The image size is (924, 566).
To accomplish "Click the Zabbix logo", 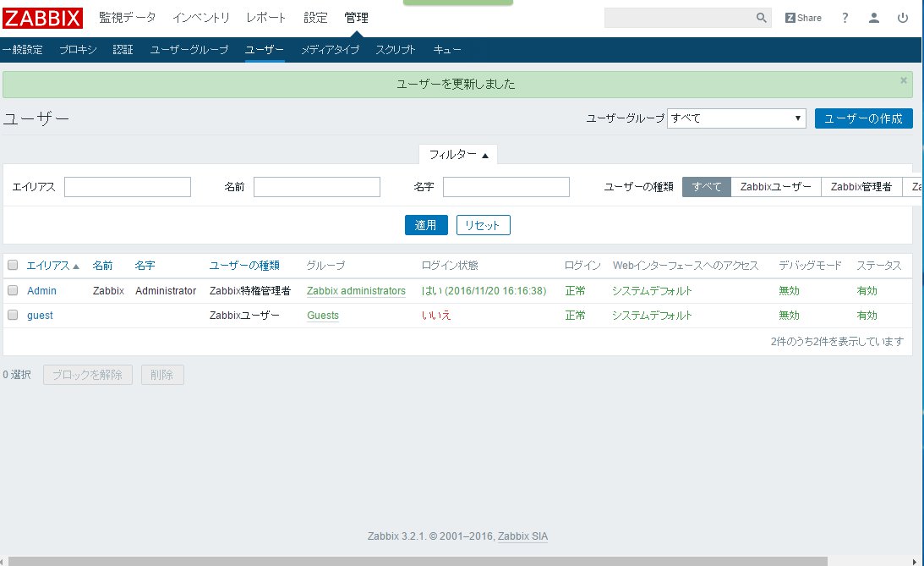I will pos(42,18).
